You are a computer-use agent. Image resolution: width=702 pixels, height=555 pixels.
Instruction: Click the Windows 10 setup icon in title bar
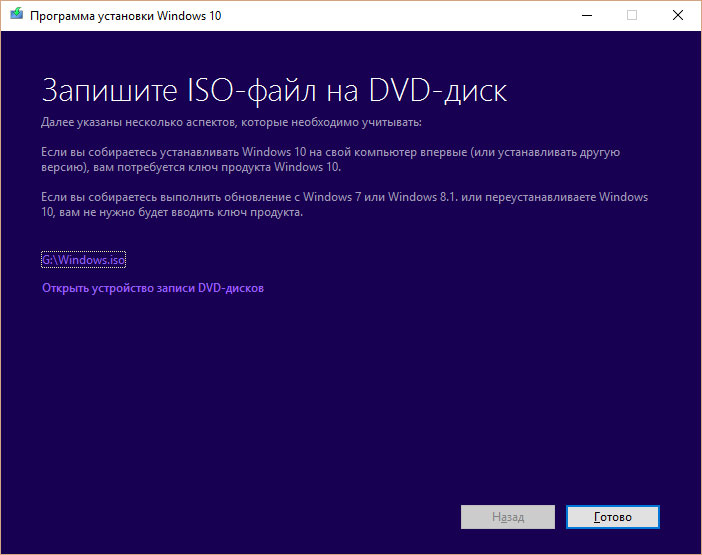coord(17,14)
